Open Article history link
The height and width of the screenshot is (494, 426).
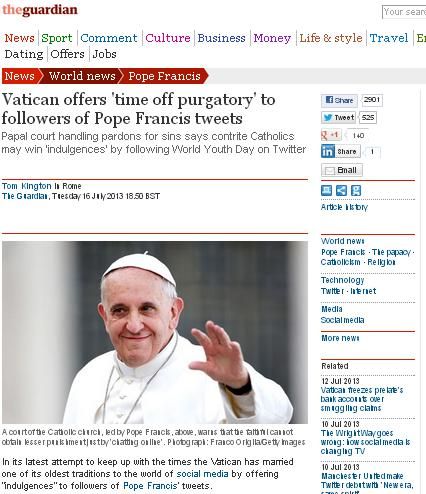pyautogui.click(x=344, y=207)
